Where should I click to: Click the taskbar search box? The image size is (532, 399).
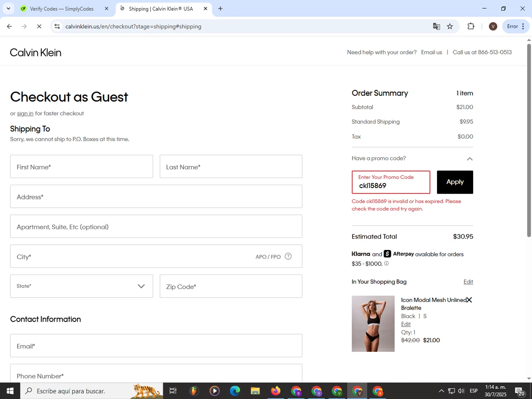coord(92,391)
